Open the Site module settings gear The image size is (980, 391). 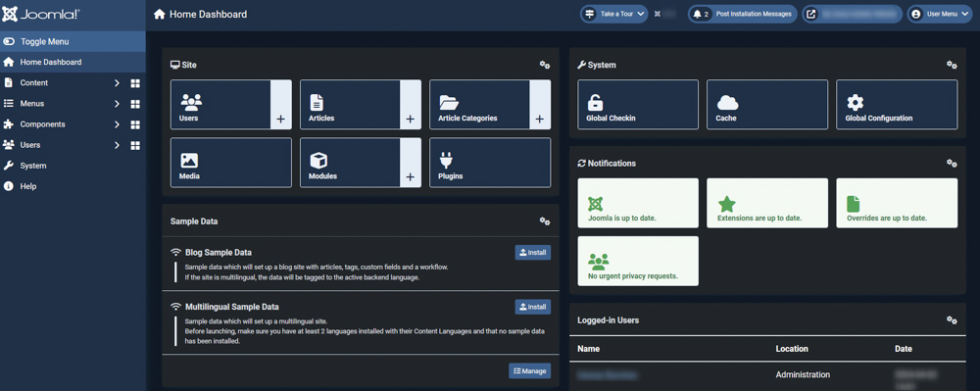point(544,65)
